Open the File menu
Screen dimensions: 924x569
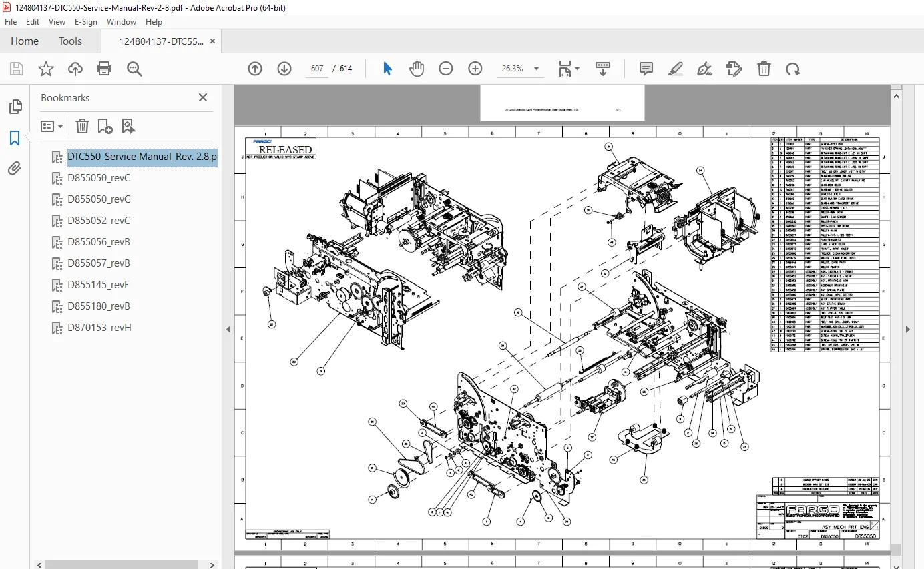(x=11, y=22)
